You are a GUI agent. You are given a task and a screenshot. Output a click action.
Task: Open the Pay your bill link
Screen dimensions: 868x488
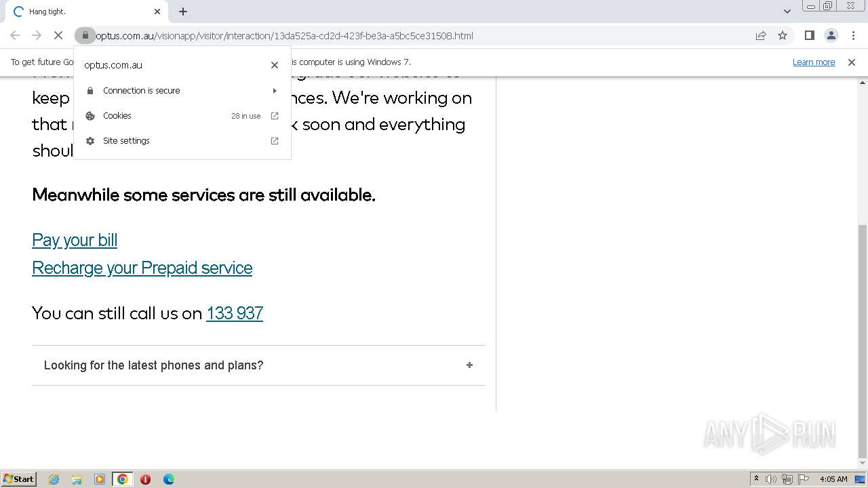tap(75, 240)
